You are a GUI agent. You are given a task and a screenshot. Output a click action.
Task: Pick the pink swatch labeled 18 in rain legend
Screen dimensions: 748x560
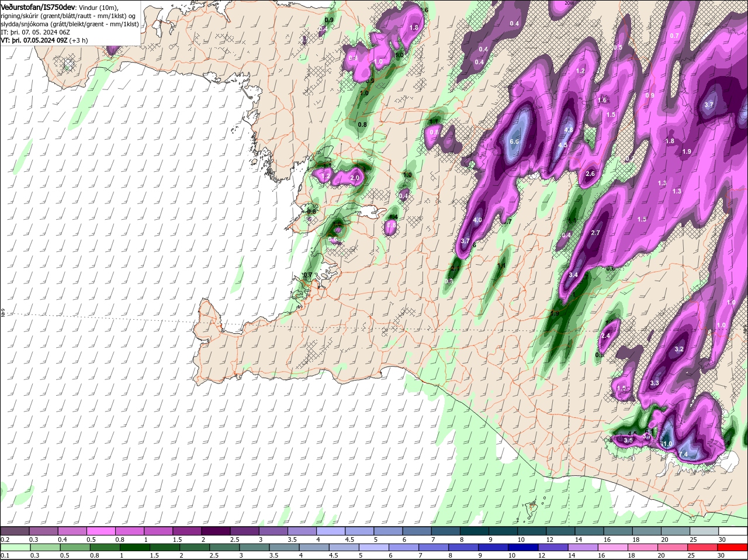coord(643,547)
